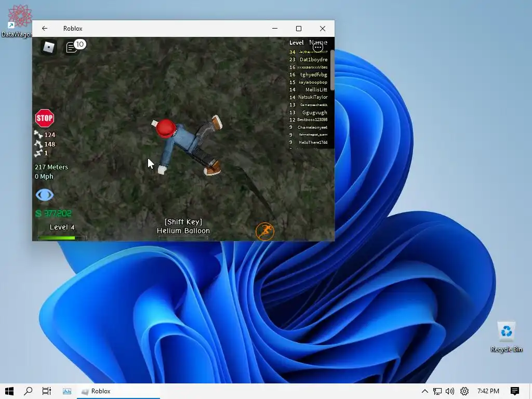Open the three-dots leaderboard options circle
Image resolution: width=532 pixels, height=399 pixels.
317,47
